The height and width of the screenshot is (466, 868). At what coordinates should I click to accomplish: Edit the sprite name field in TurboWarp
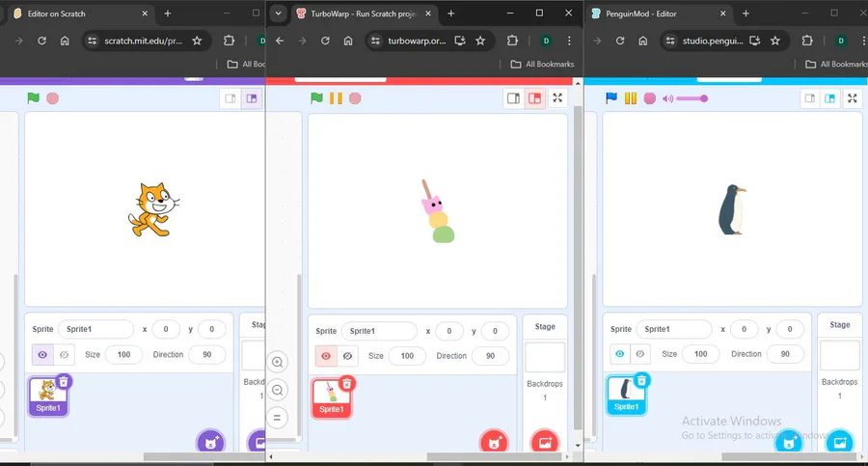click(x=379, y=331)
